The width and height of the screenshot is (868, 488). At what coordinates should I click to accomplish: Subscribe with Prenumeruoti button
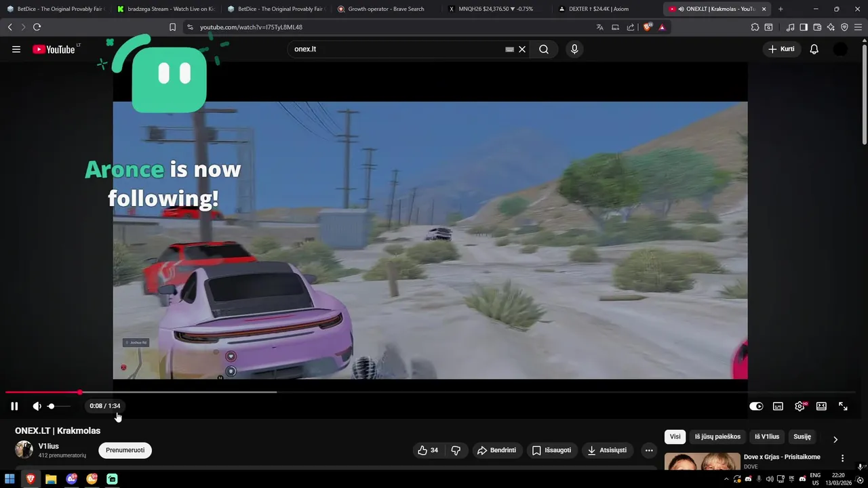[x=125, y=450]
